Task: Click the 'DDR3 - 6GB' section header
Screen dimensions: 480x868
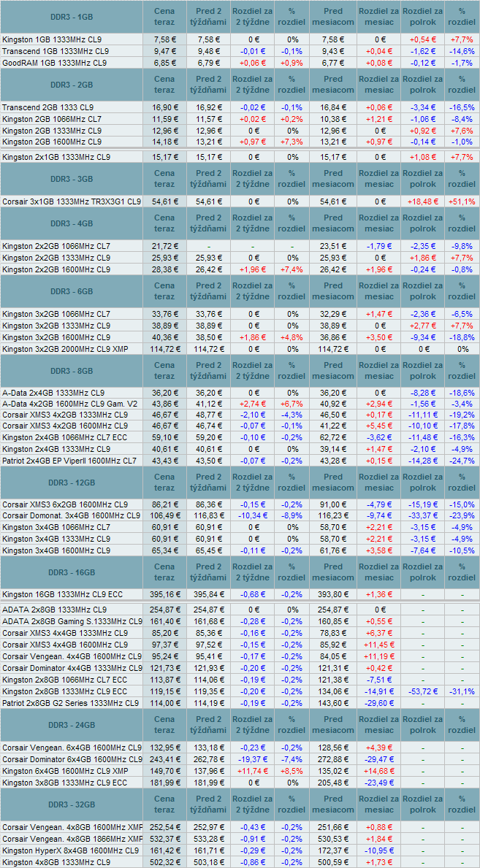Action: pos(72,291)
